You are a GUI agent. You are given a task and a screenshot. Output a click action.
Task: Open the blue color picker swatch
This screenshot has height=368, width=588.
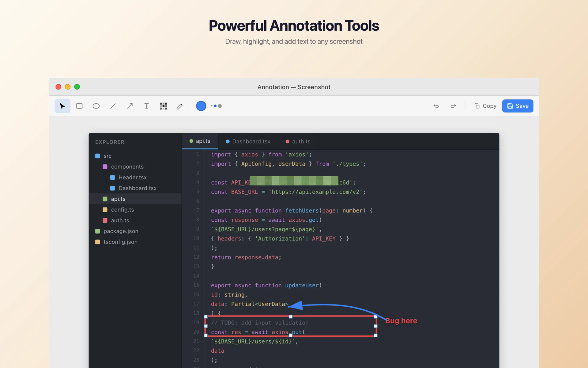pos(201,106)
